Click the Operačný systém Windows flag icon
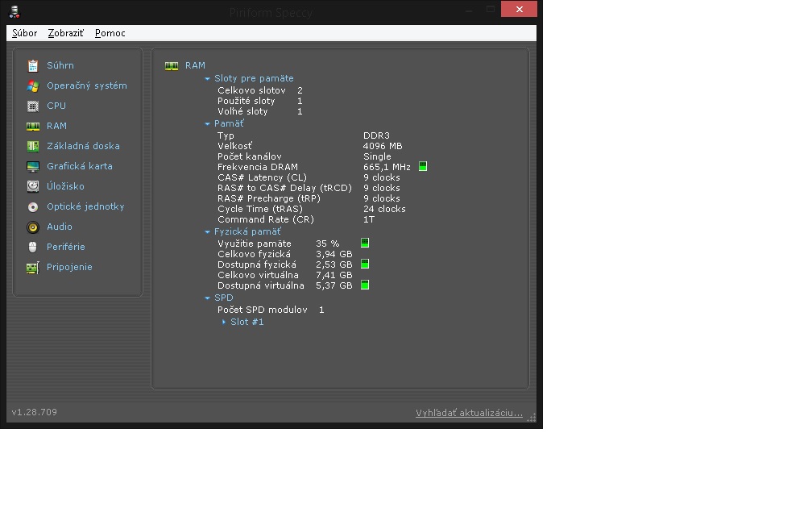The width and height of the screenshot is (812, 508). pos(32,86)
